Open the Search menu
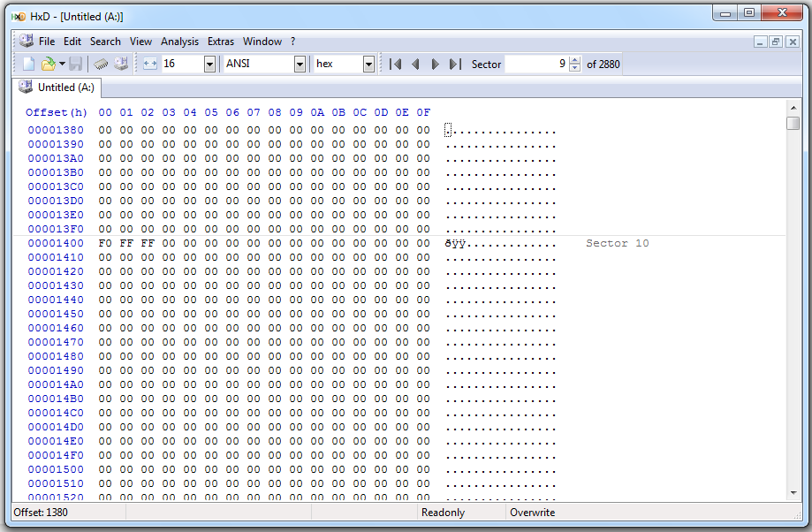812x532 pixels. [105, 42]
